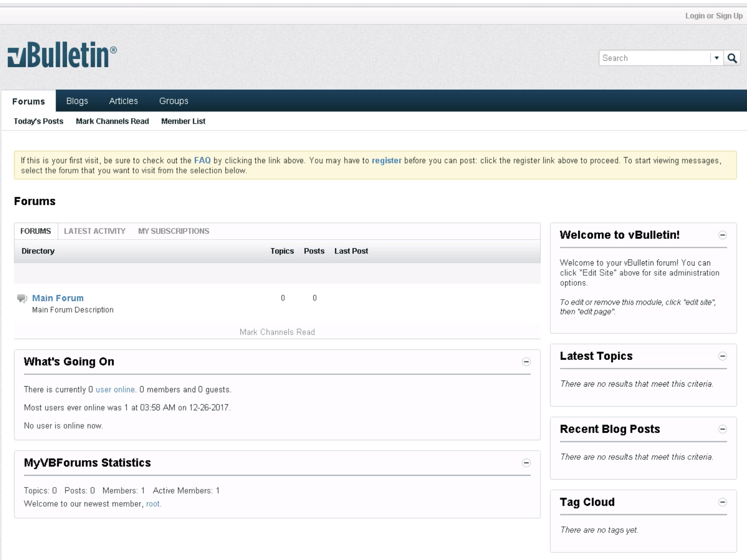The height and width of the screenshot is (560, 747).
Task: Collapse the Welcome to vBulletin module
Action: click(x=722, y=235)
